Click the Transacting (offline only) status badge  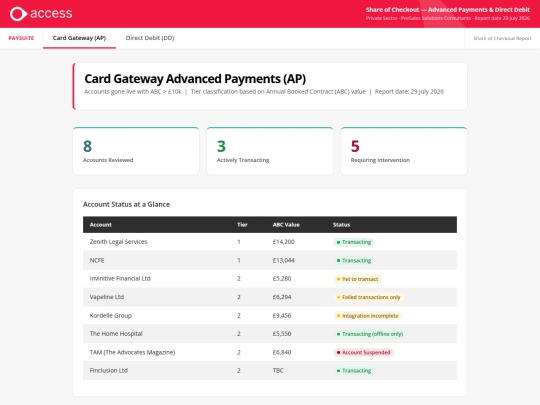pyautogui.click(x=370, y=334)
